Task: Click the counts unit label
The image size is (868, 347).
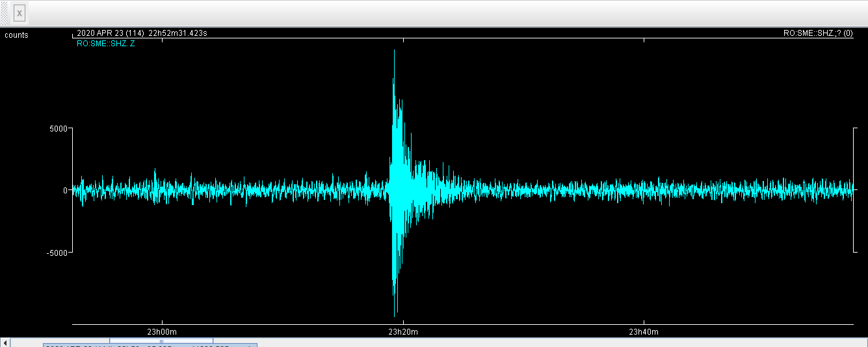Action: (16, 35)
